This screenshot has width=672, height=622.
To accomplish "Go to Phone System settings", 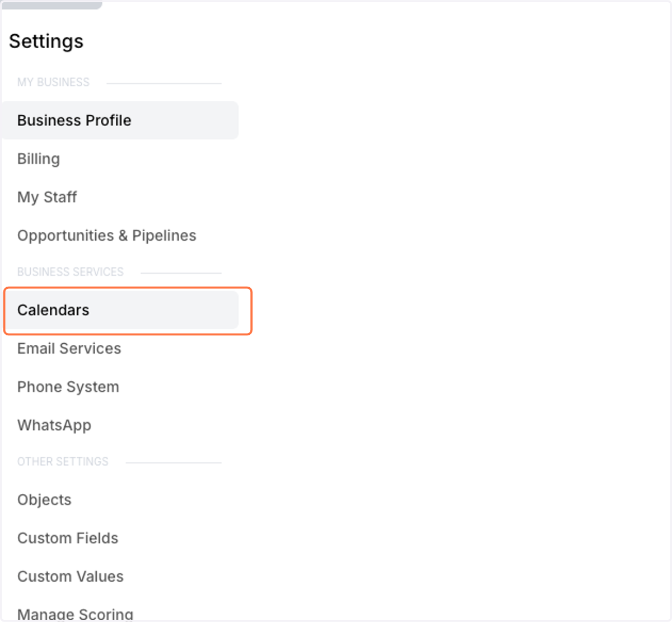I will 68,387.
